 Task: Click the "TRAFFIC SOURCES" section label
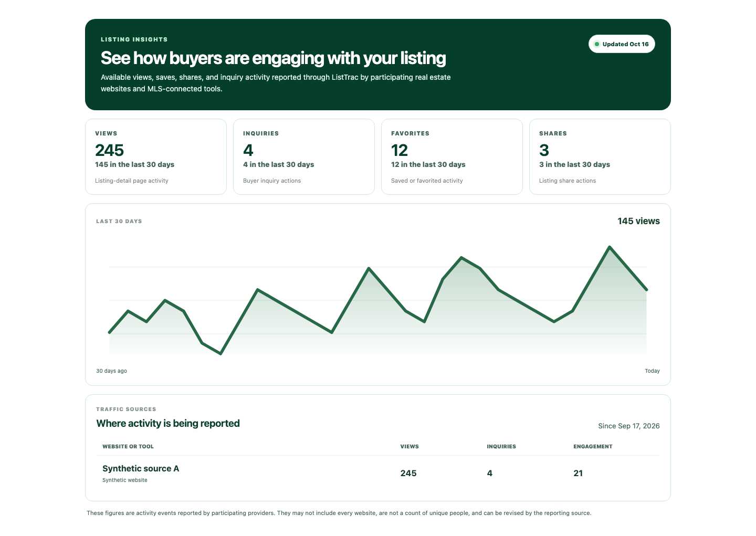tap(126, 409)
